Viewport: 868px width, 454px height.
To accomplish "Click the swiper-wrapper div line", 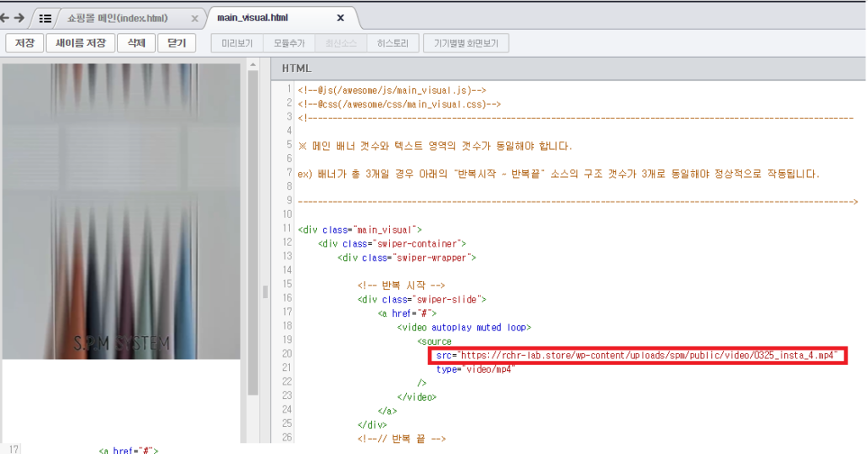I will coord(407,257).
